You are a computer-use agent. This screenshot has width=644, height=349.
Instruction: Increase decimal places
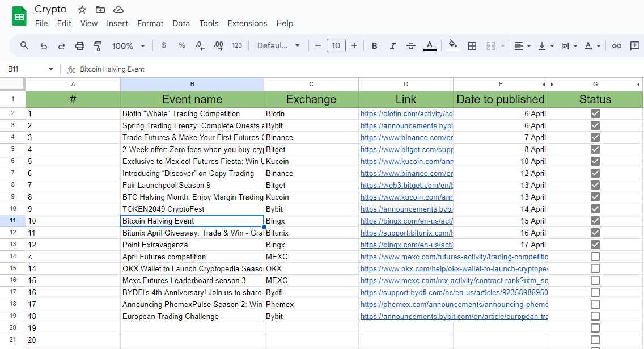click(x=218, y=45)
